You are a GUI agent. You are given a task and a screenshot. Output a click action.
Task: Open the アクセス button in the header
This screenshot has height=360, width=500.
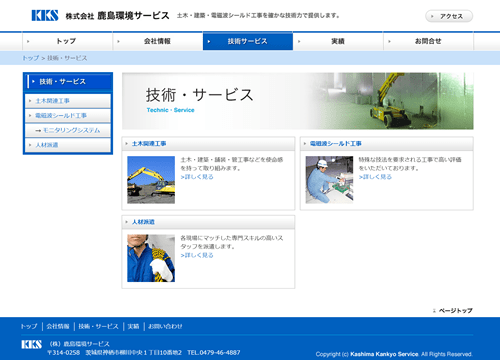(449, 16)
